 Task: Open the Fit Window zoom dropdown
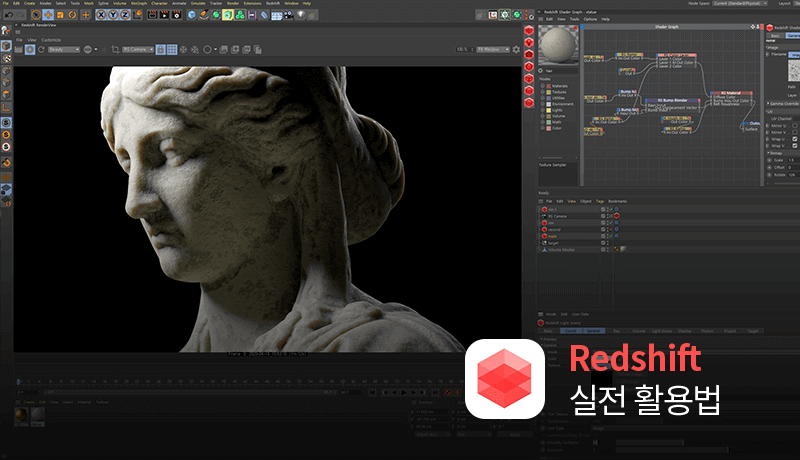pyautogui.click(x=493, y=49)
